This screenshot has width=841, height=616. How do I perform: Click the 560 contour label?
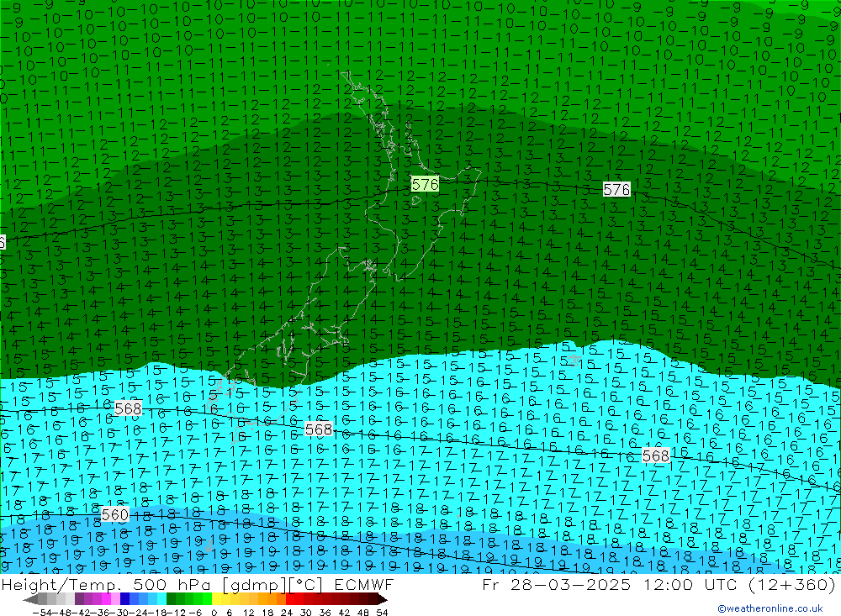point(114,514)
